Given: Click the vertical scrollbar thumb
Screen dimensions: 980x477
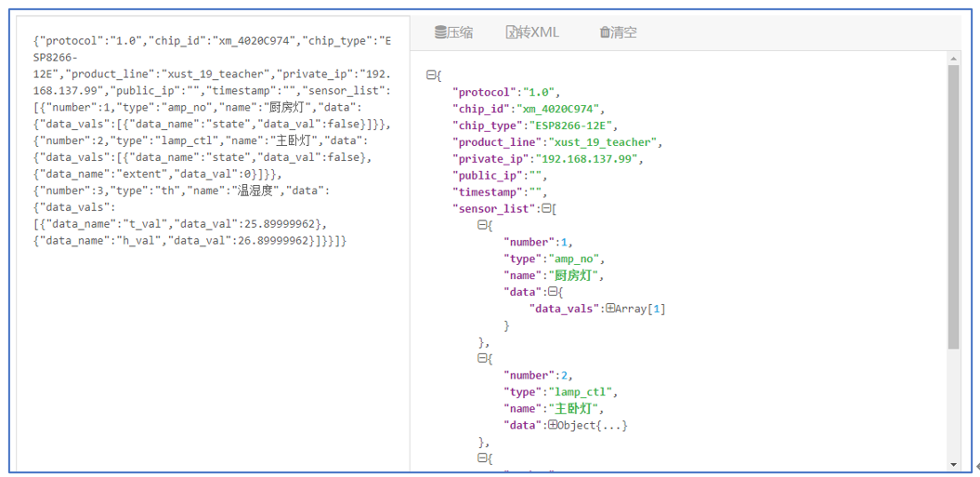Looking at the screenshot, I should pos(953,205).
